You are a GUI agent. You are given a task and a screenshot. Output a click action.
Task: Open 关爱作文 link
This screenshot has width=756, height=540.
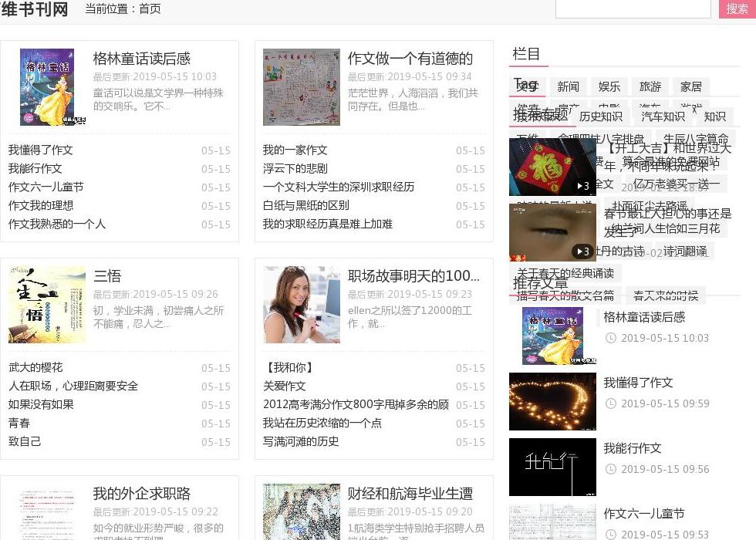284,386
